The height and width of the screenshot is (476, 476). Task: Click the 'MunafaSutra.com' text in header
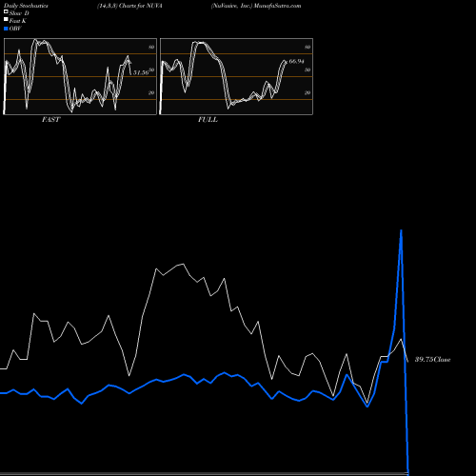click(277, 6)
